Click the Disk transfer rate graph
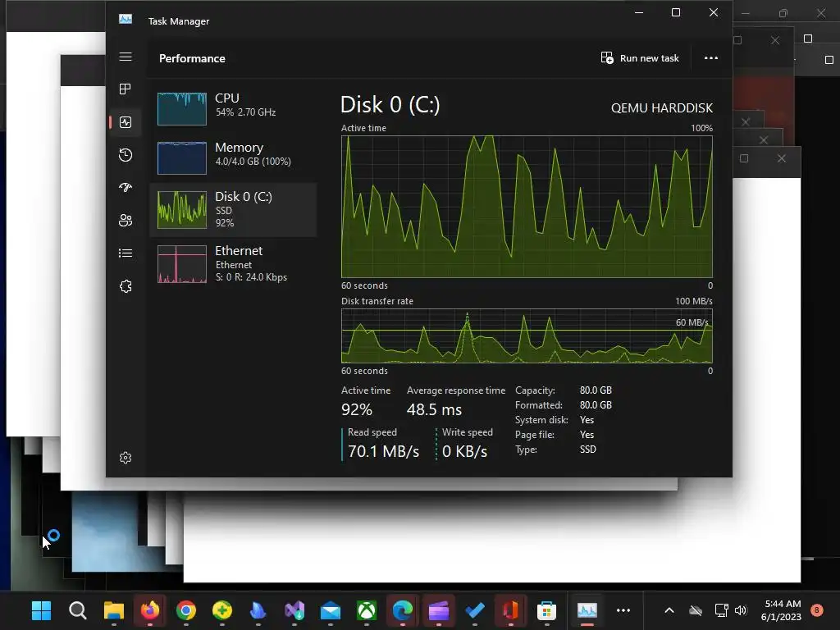Screen dimensions: 840x630 527,336
